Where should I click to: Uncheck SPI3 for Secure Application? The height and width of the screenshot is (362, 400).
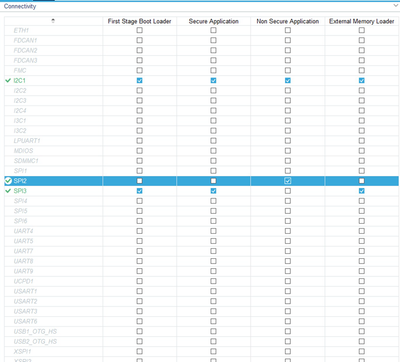(x=213, y=191)
